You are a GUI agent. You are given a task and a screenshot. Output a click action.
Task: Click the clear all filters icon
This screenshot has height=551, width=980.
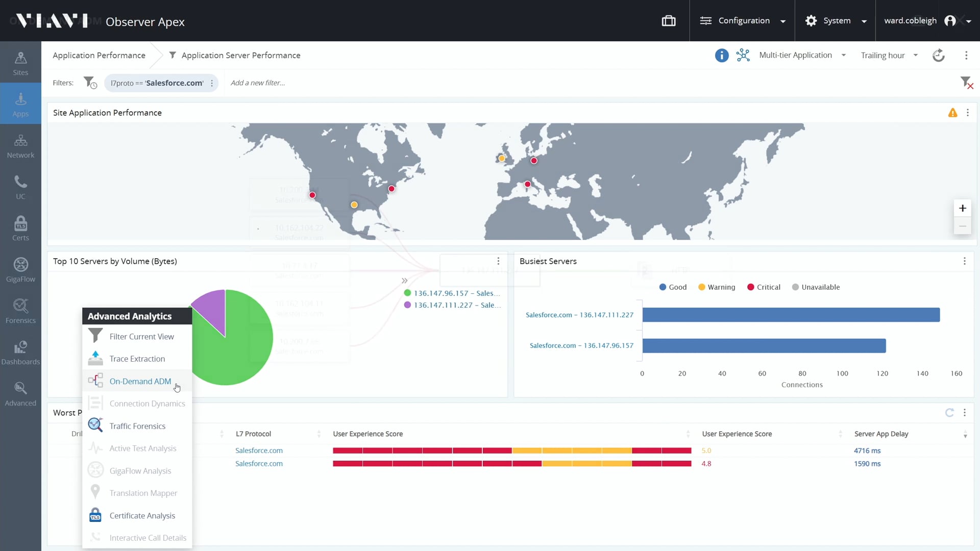click(966, 83)
